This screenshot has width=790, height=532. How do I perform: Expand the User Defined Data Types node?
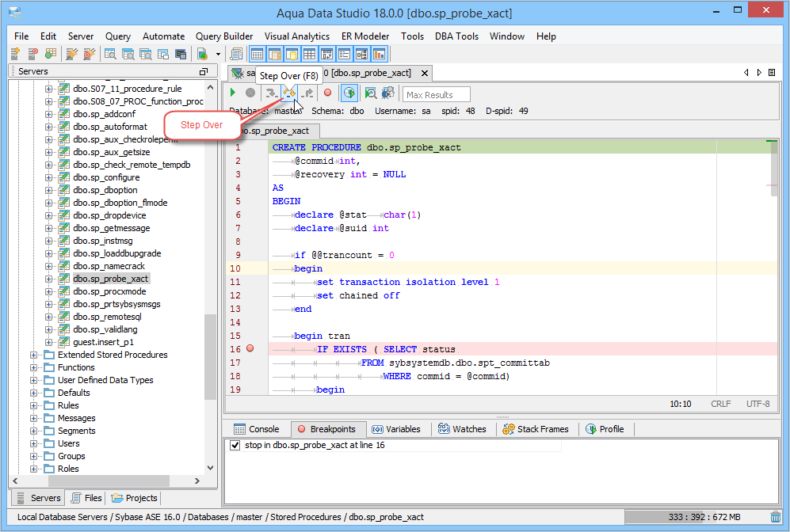pyautogui.click(x=34, y=380)
